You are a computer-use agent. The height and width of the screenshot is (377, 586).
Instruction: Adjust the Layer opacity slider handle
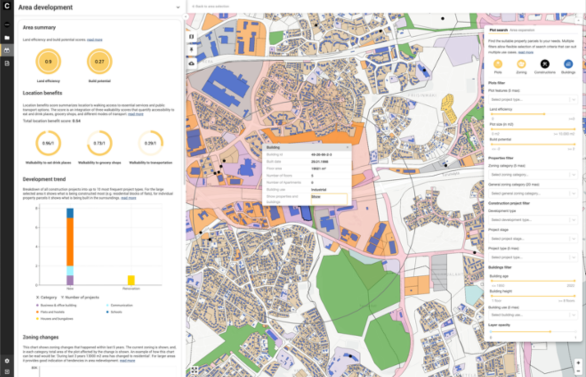click(550, 331)
